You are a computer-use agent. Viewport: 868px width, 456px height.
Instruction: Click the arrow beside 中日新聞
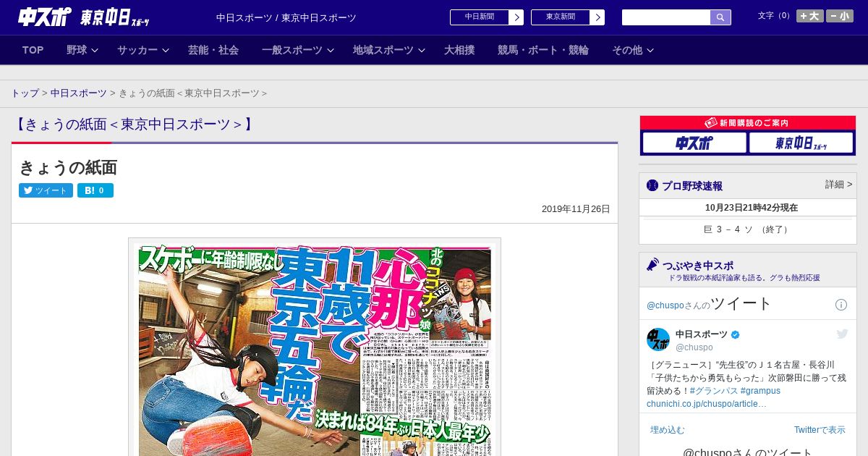(x=516, y=17)
